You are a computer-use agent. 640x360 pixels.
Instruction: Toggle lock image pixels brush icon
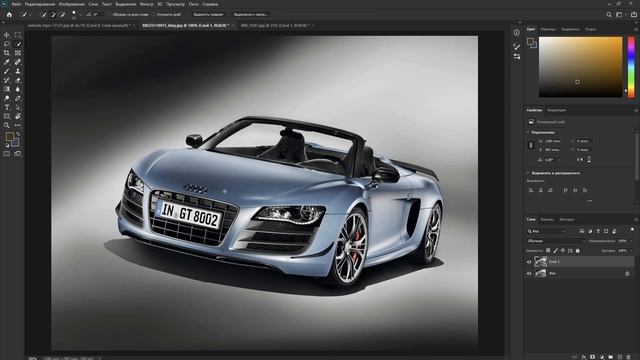[556, 251]
